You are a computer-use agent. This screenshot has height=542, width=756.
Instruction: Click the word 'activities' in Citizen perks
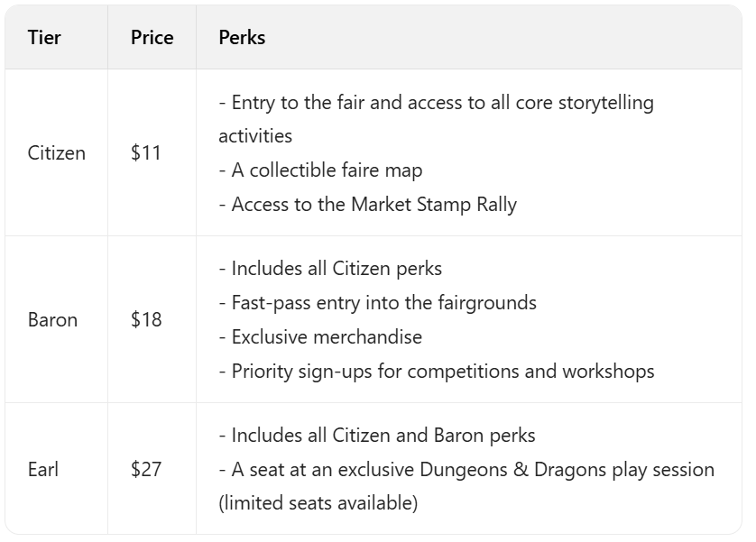click(255, 135)
